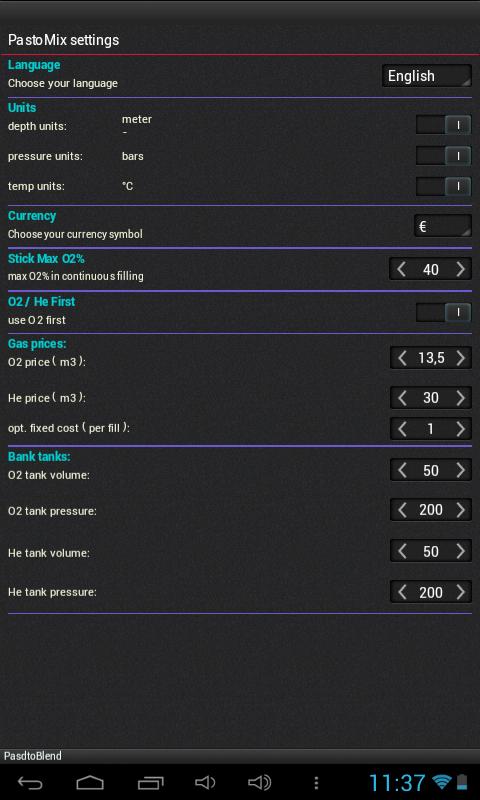Viewport: 480px width, 800px height.
Task: Tap the volume up speaker icon
Action: 259,783
